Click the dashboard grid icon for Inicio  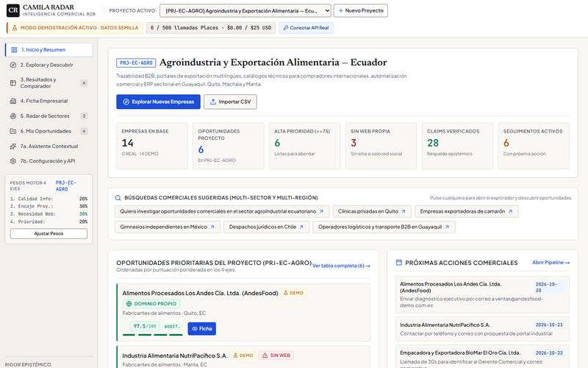14,50
